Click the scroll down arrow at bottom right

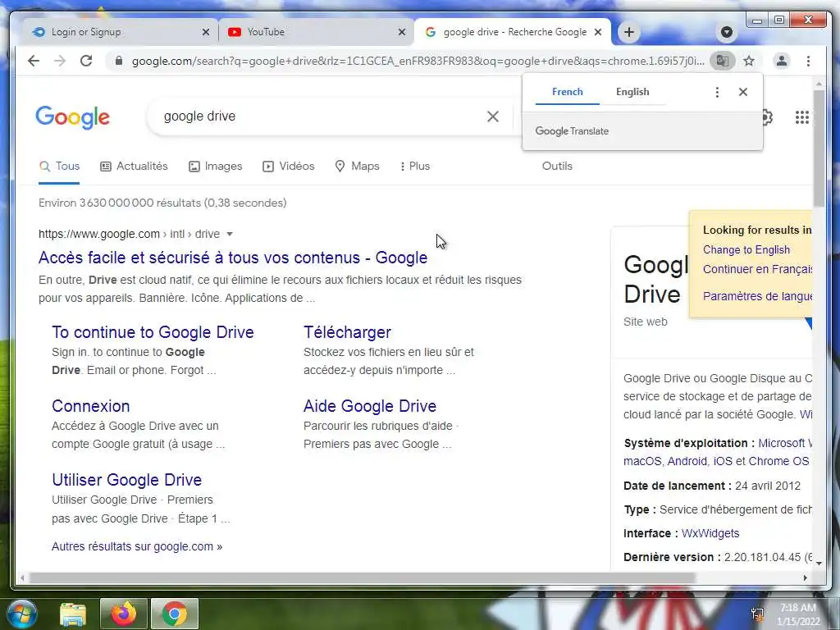[x=819, y=564]
